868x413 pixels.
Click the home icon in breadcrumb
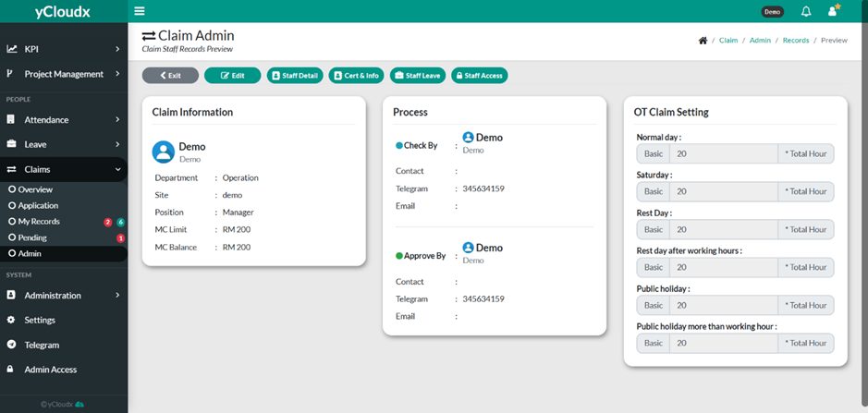pyautogui.click(x=703, y=41)
